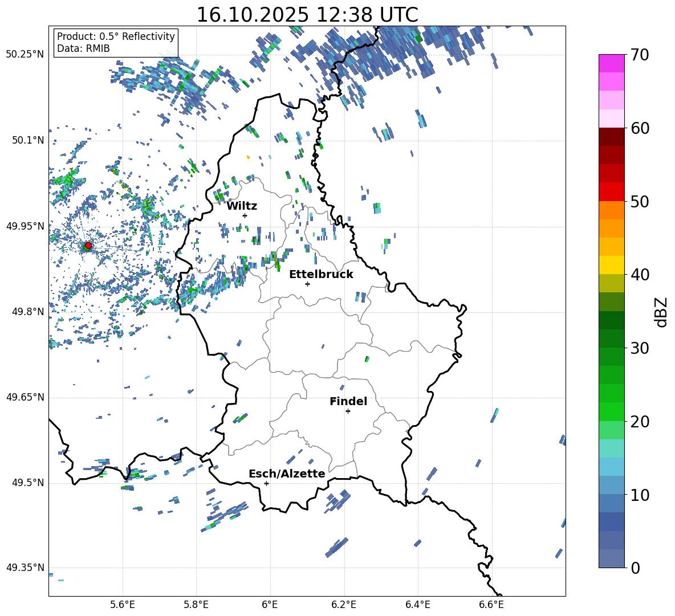Click the title 16.10.2025 12:38 UTC

(307, 15)
